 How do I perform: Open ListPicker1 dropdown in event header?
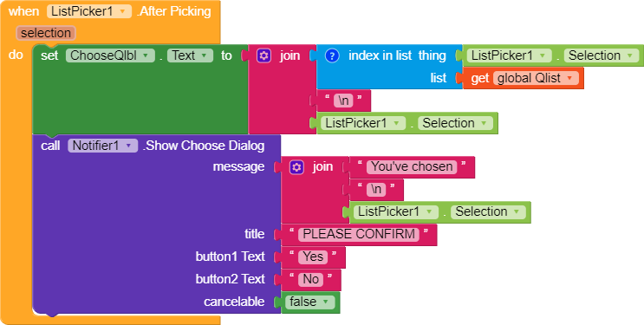click(89, 11)
